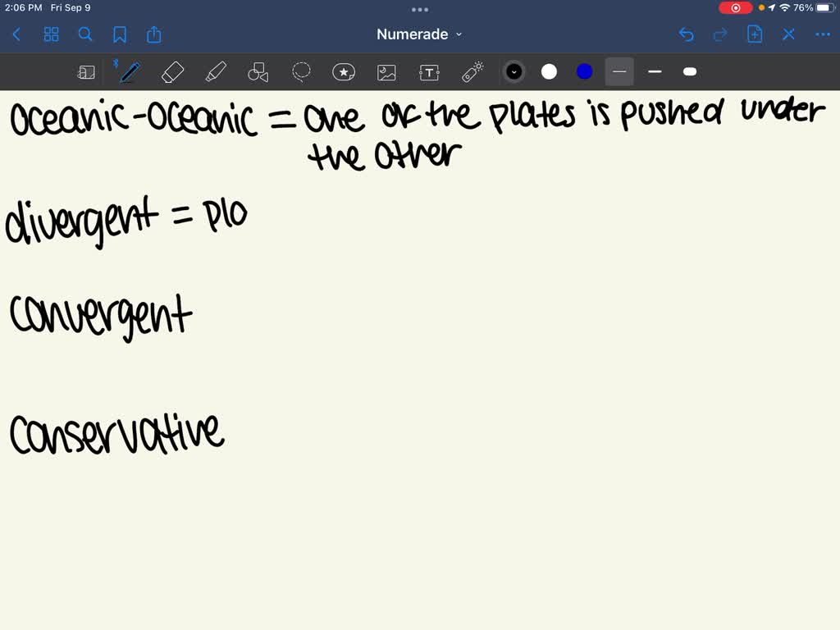Open the zoom window tool
Viewport: 840px width, 630px height.
[86, 72]
